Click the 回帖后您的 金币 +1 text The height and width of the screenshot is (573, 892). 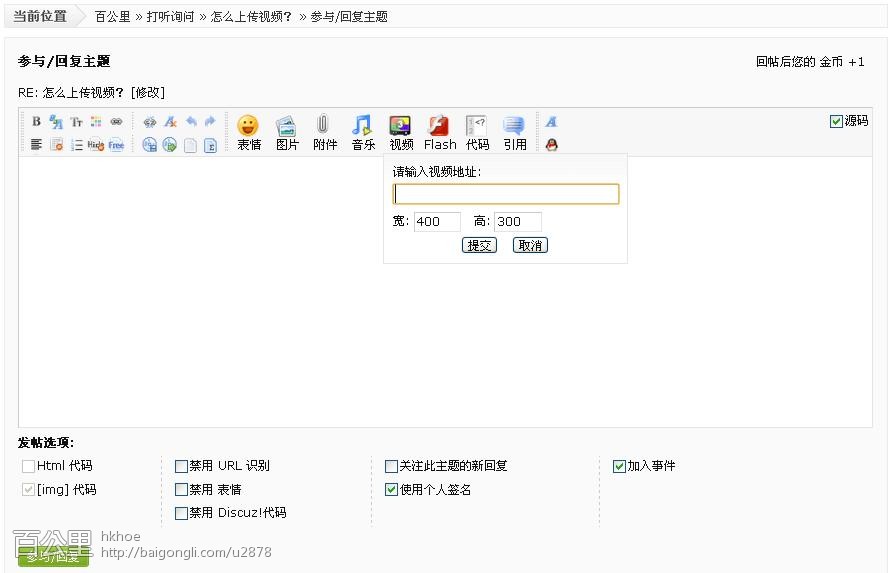click(x=810, y=61)
